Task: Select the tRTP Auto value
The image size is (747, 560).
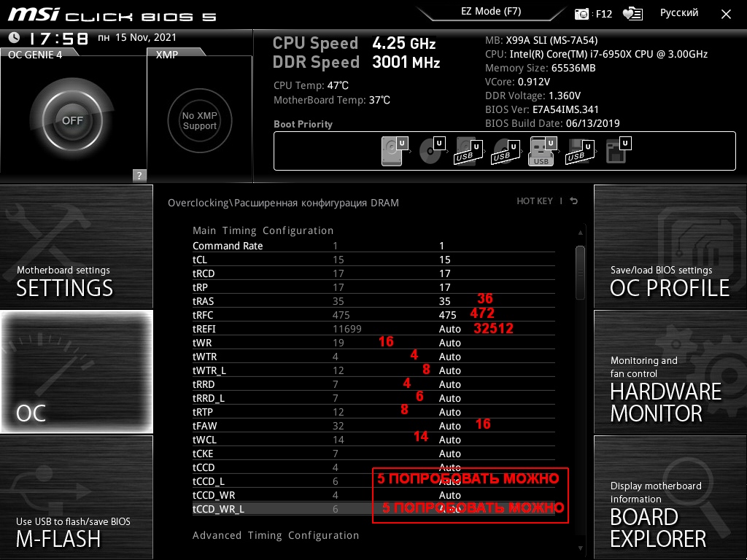Action: point(449,411)
